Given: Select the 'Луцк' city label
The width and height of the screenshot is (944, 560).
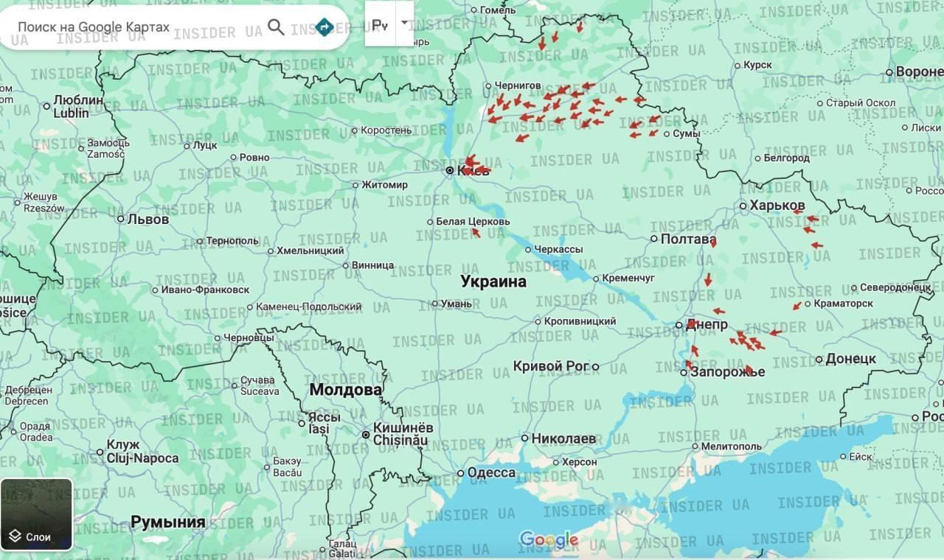Looking at the screenshot, I should [x=205, y=145].
